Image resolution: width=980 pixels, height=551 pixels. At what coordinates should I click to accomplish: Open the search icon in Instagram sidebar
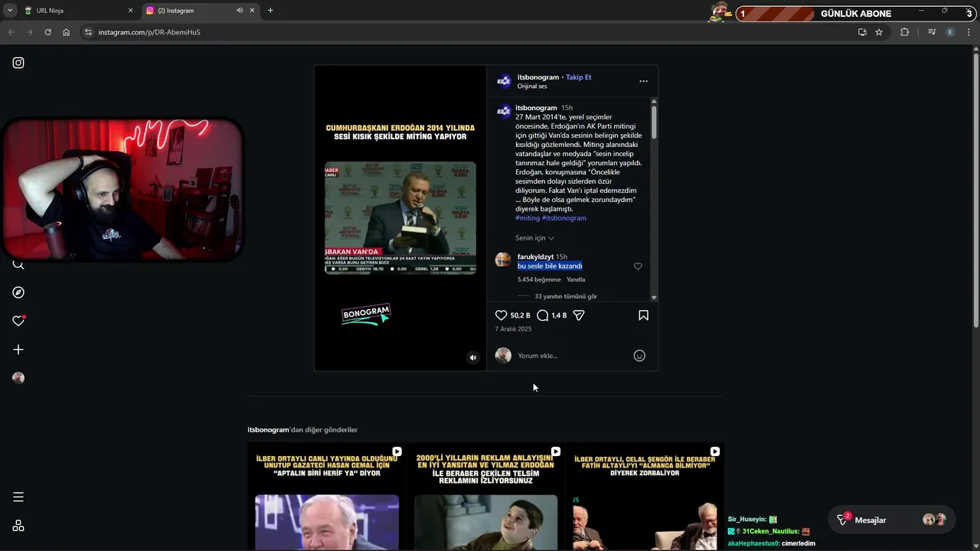coord(18,265)
